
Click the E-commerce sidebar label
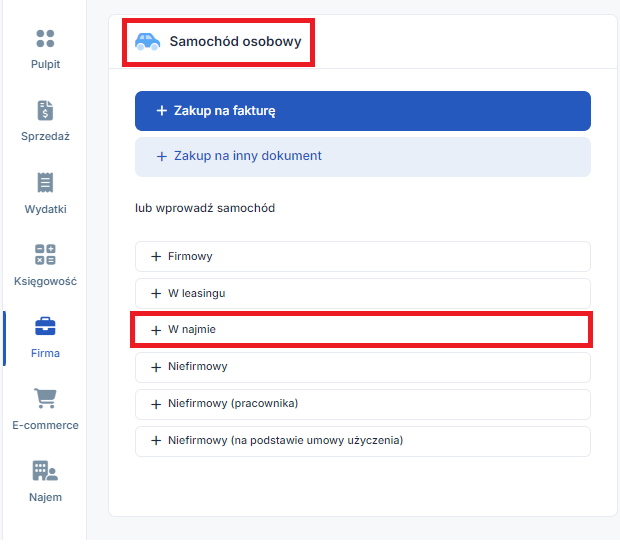coord(45,425)
